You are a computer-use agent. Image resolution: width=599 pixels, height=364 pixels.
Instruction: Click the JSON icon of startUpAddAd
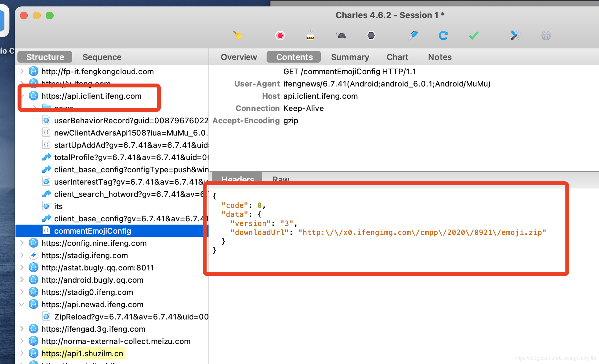click(46, 145)
